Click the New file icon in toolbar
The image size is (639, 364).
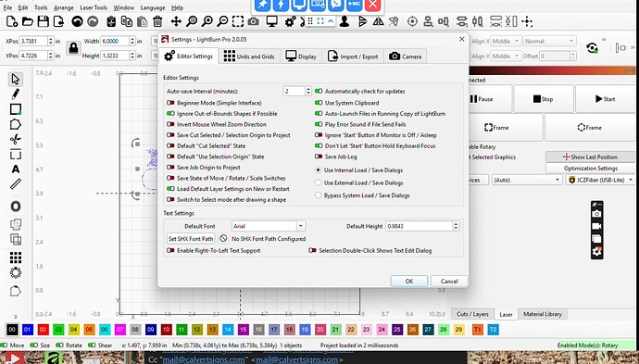pos(12,21)
